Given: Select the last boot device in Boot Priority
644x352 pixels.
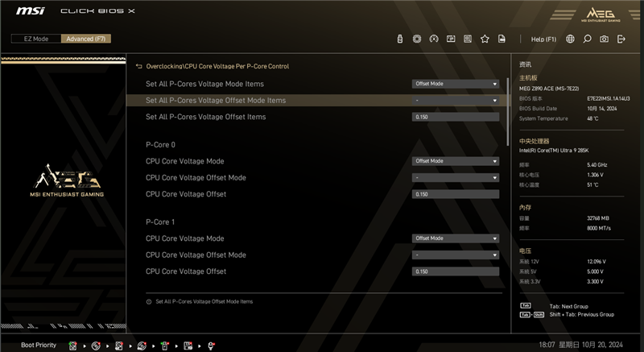Looking at the screenshot, I should coord(211,346).
